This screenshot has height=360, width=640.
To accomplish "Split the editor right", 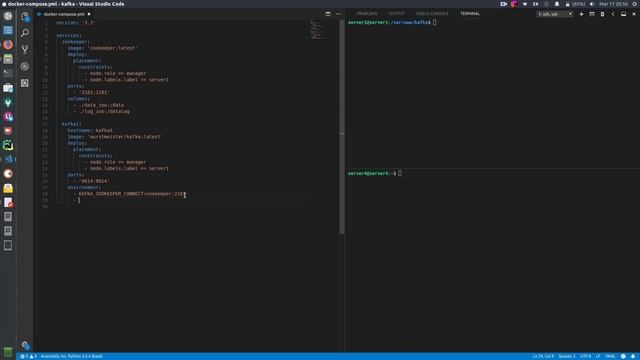I will [328, 14].
